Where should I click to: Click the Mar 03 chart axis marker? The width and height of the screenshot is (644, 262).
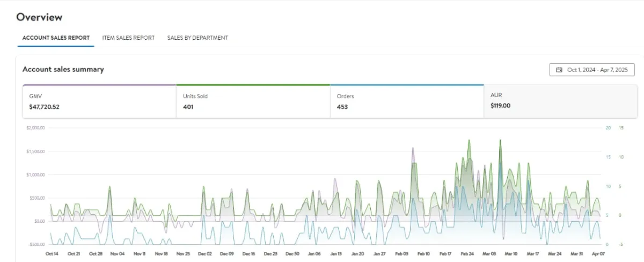click(489, 253)
